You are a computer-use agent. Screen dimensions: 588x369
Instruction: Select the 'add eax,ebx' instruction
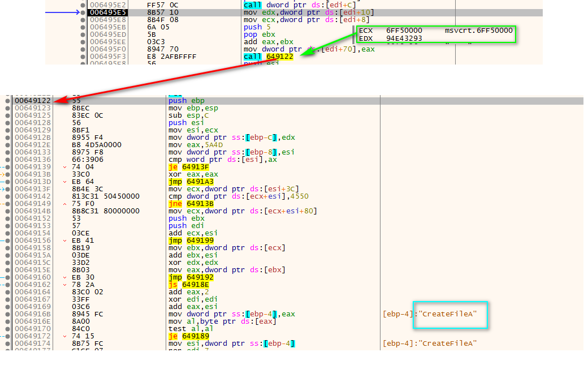(269, 42)
